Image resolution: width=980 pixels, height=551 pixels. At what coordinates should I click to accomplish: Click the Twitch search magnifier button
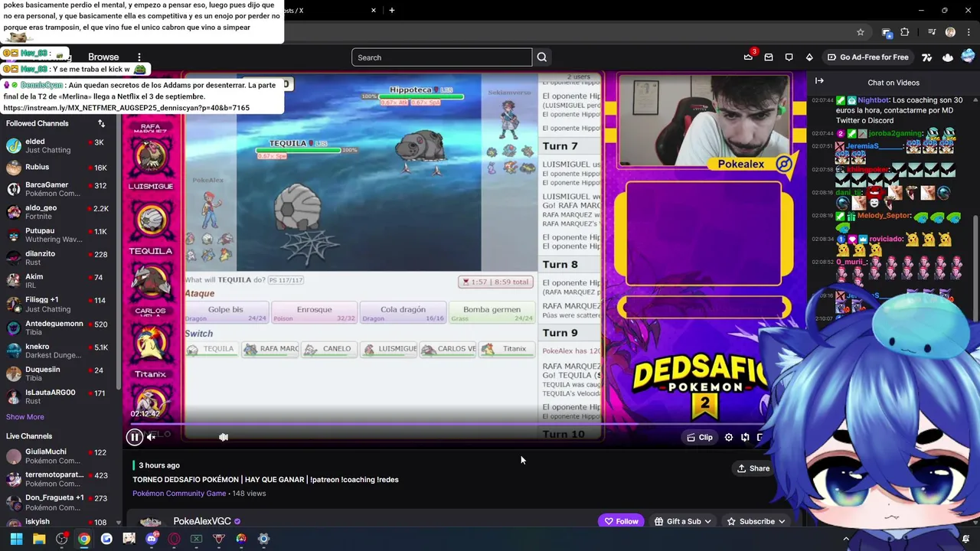pos(542,57)
